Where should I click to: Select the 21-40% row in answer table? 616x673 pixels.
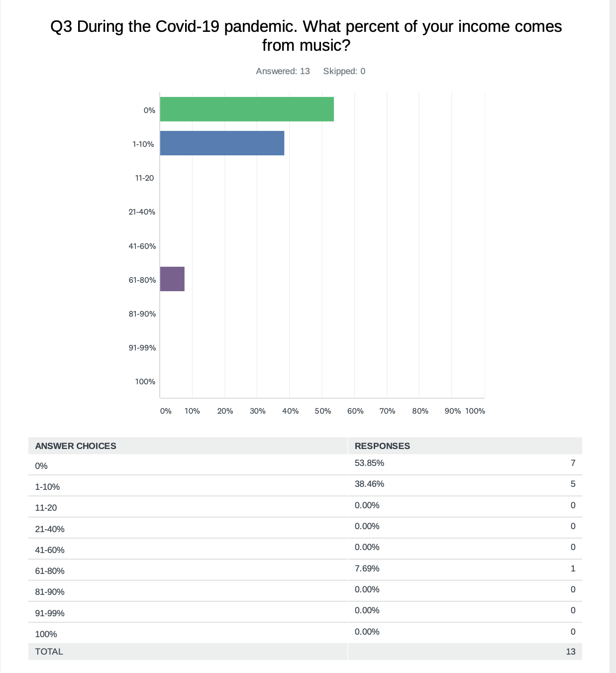click(50, 529)
